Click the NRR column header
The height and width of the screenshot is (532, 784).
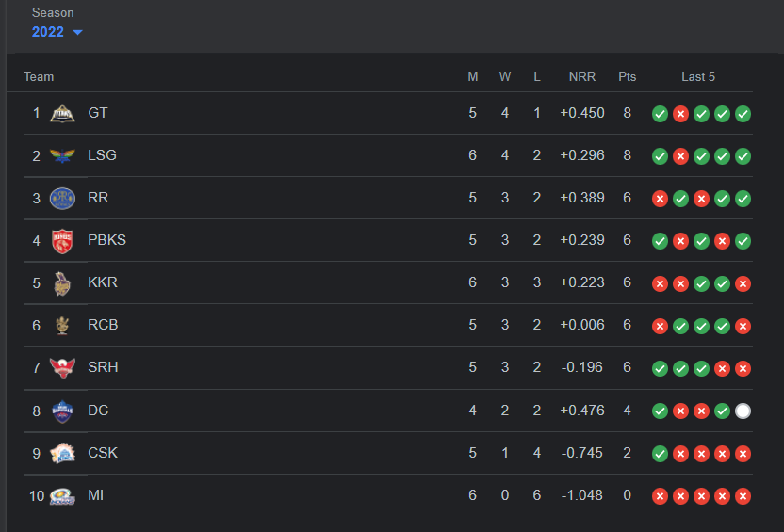[581, 76]
